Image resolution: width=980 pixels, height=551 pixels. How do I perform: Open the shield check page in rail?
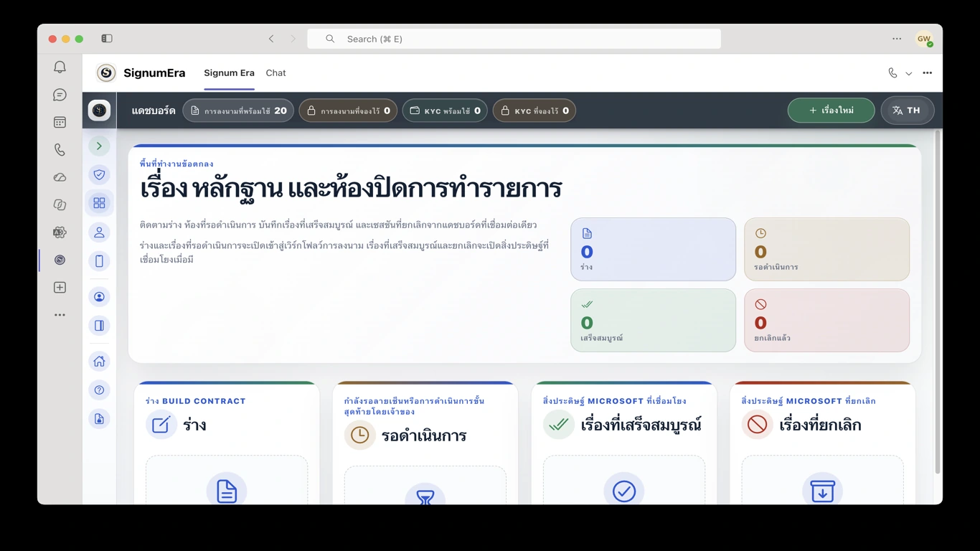pyautogui.click(x=99, y=174)
